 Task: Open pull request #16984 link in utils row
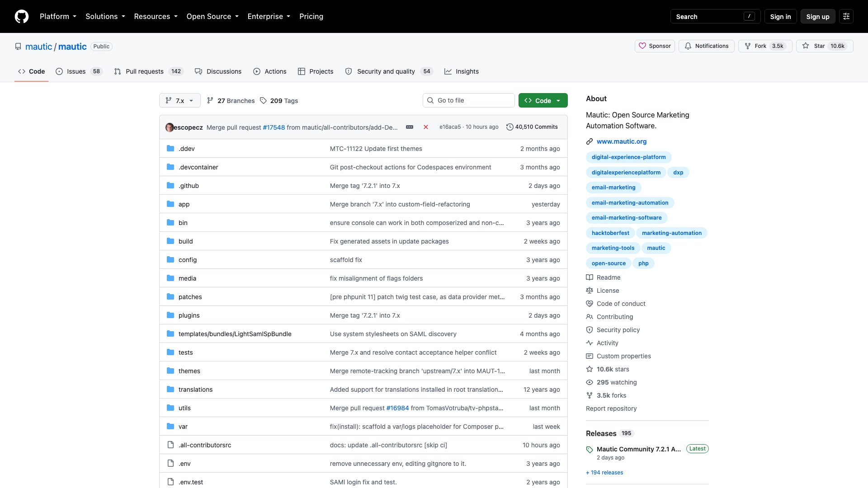click(397, 408)
